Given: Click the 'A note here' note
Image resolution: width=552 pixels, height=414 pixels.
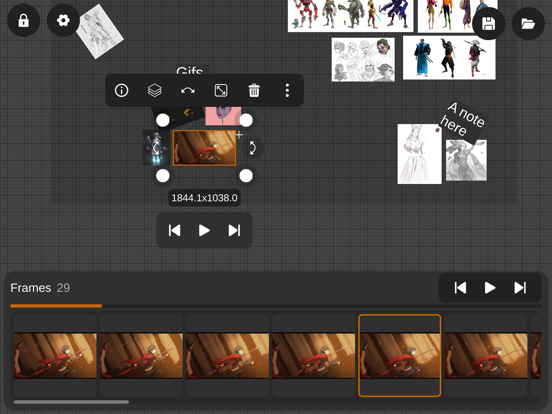Looking at the screenshot, I should tap(463, 120).
